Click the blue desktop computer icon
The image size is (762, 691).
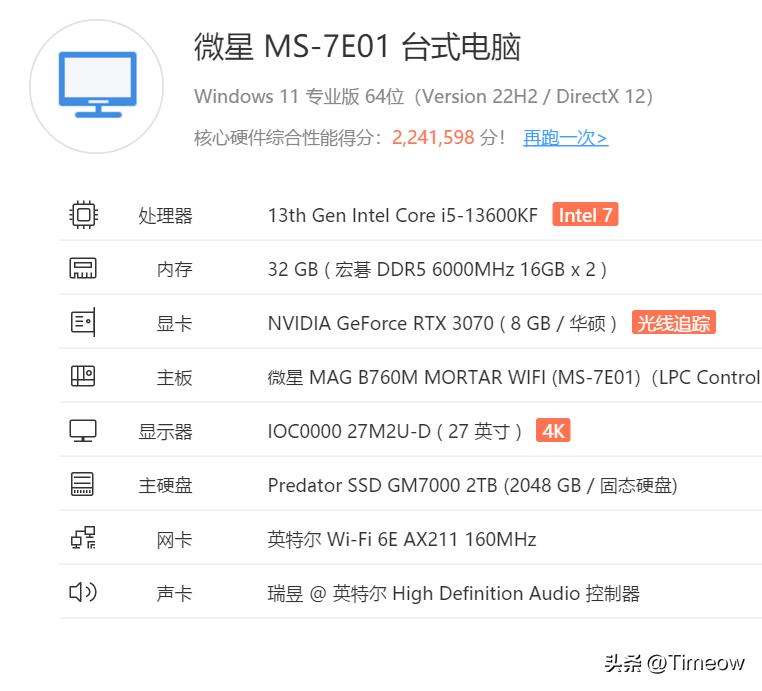coord(97,85)
